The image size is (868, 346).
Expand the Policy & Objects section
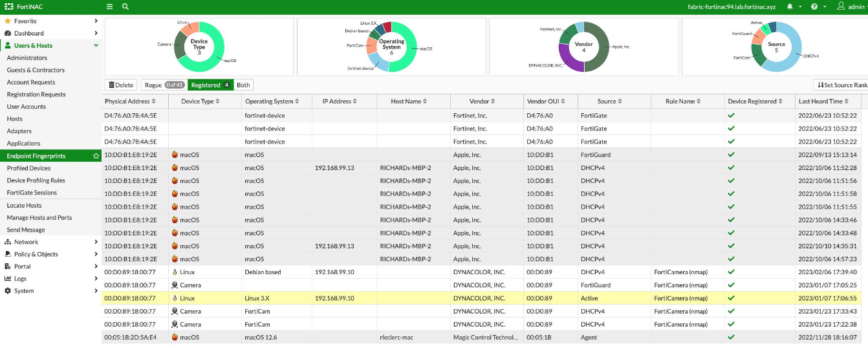point(50,254)
